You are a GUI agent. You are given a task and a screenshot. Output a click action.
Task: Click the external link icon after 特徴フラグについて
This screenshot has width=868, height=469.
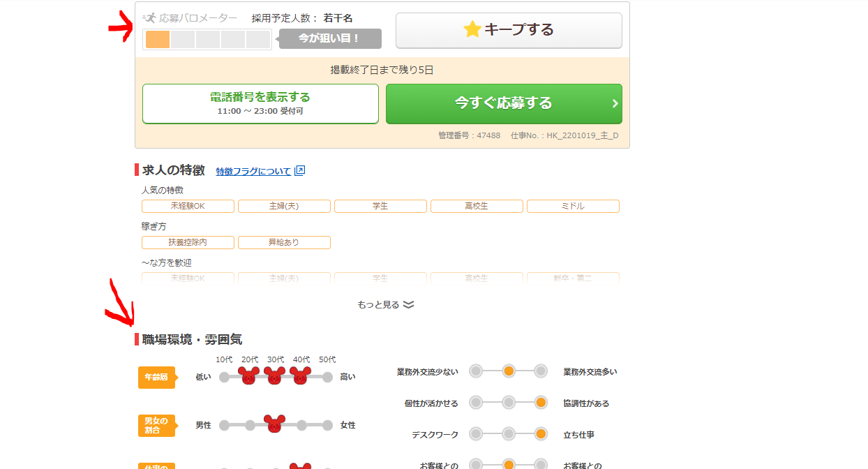tap(300, 170)
